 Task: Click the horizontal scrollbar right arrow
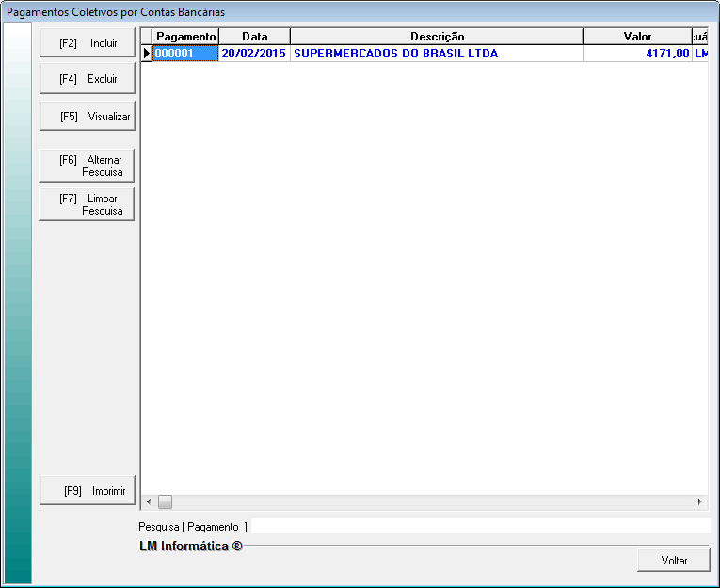(x=699, y=502)
